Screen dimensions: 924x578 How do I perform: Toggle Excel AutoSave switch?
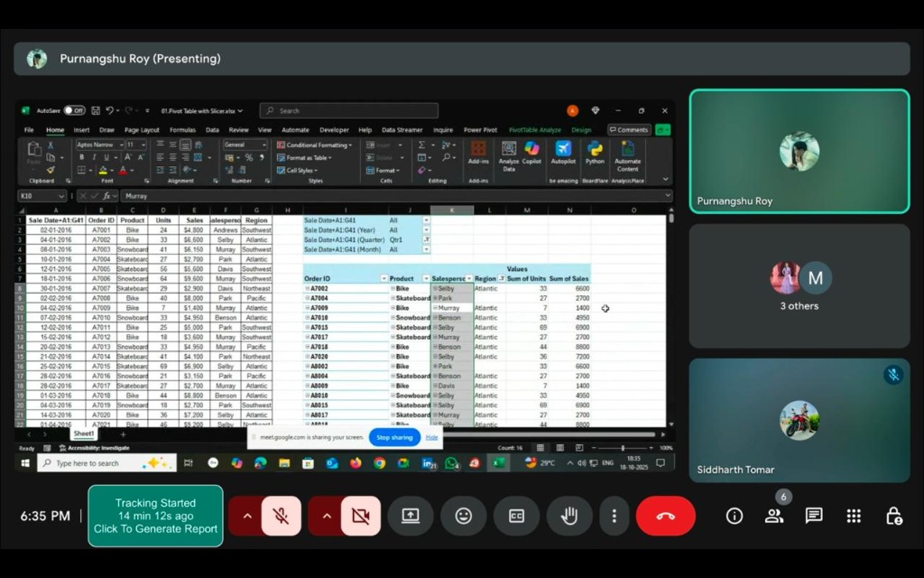[x=74, y=110]
